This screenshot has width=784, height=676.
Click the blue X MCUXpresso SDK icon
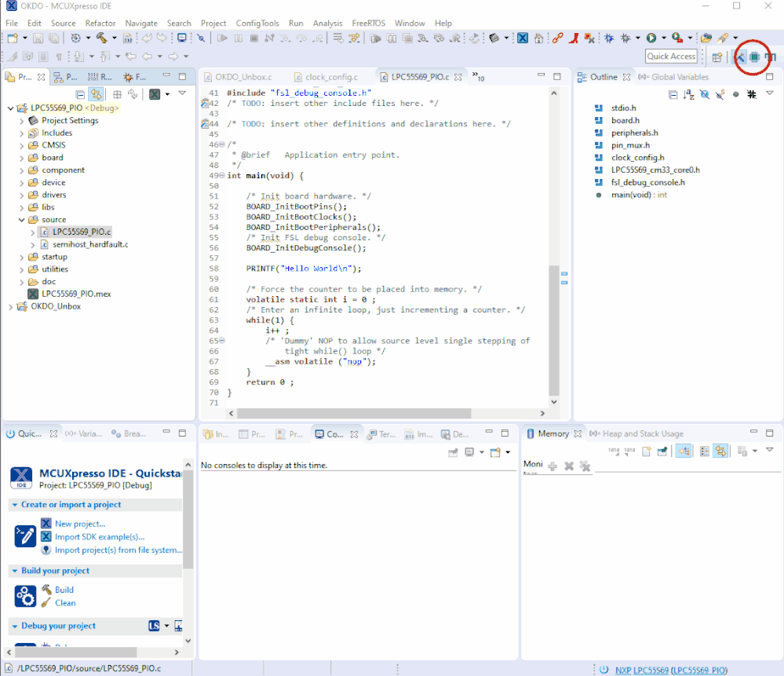pos(523,38)
